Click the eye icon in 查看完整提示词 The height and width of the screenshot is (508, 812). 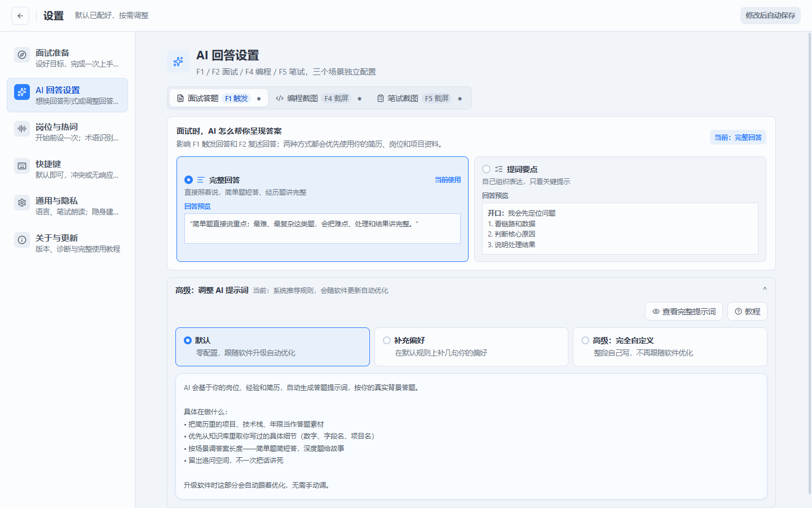coord(656,312)
